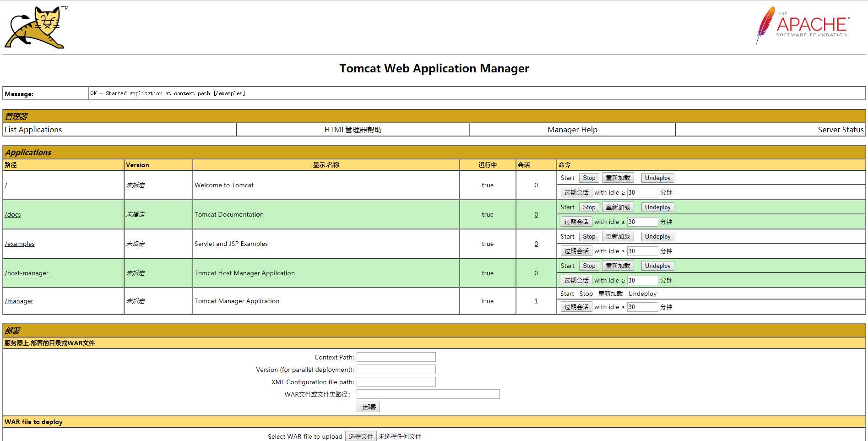Focus idle minutes field for /host-manager
This screenshot has width=868, height=441.
[642, 280]
